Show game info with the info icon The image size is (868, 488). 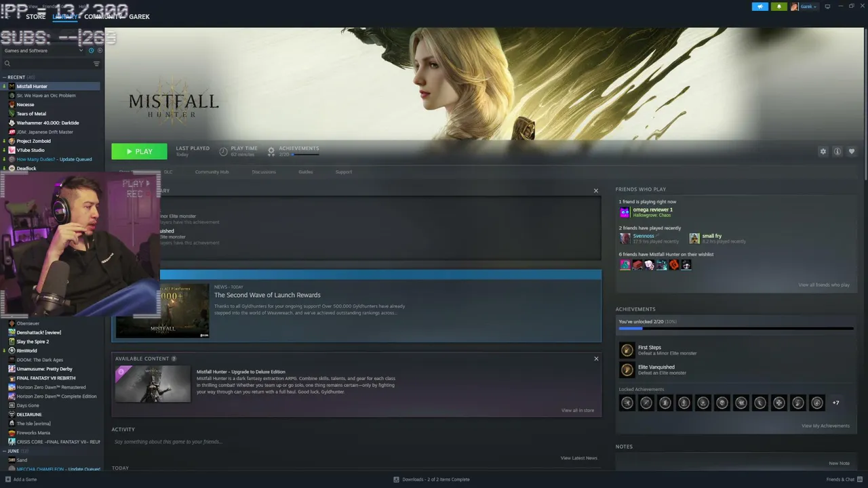(837, 152)
